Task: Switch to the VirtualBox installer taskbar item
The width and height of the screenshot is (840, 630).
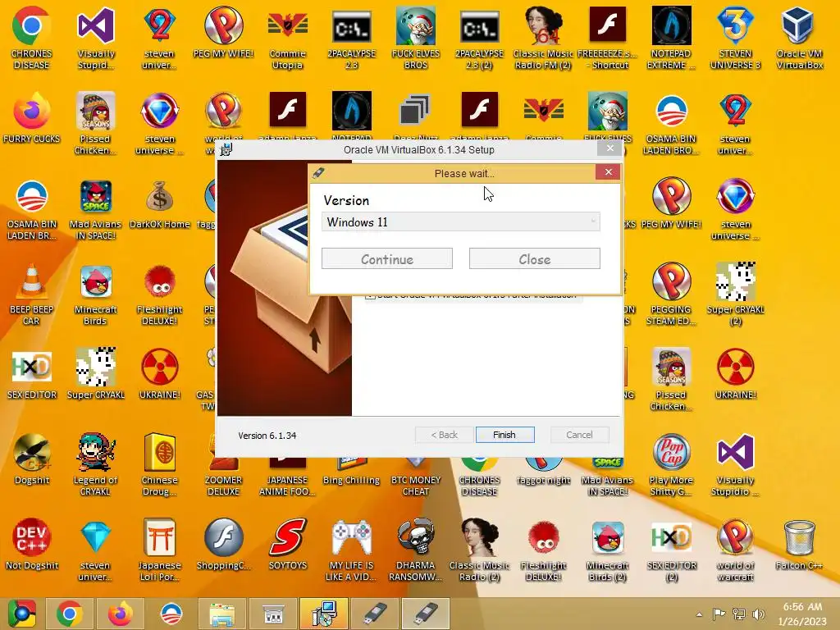Action: tap(323, 614)
